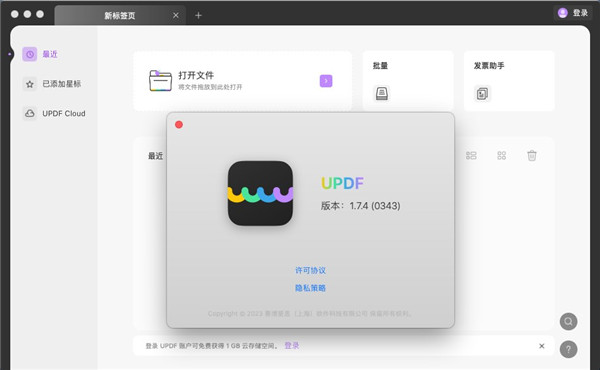Click the round search button

pos(569,321)
